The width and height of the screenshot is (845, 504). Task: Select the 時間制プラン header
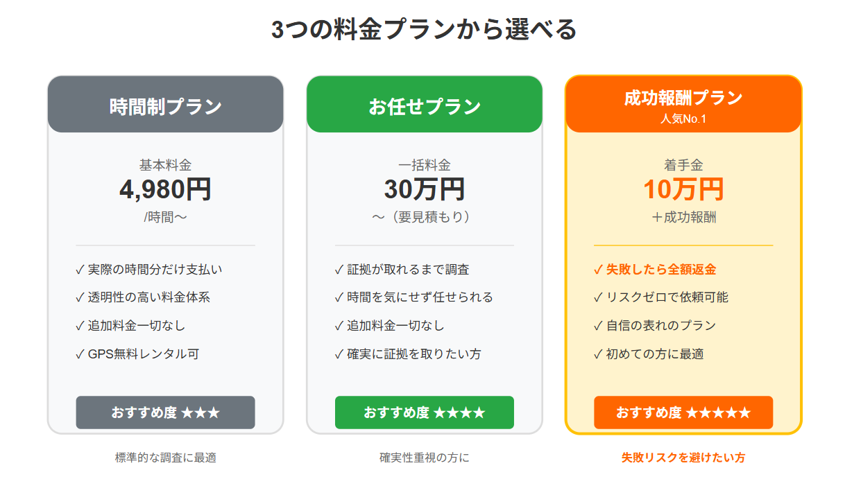(165, 104)
